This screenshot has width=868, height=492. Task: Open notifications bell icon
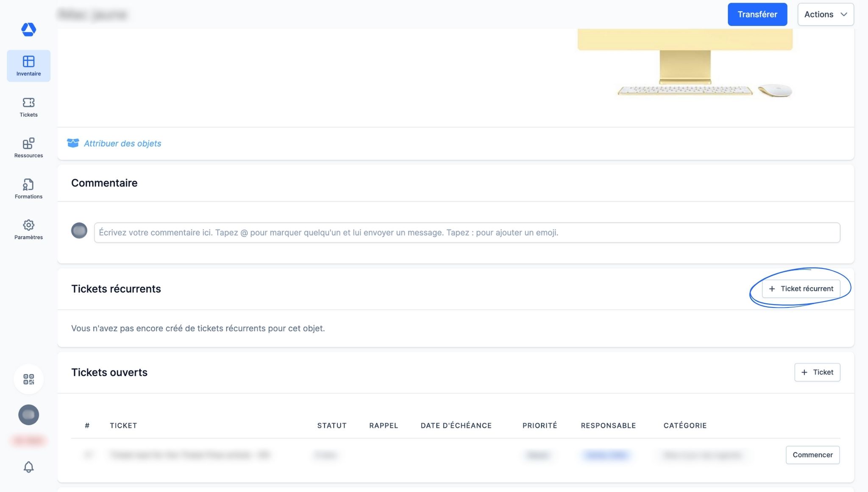(x=28, y=467)
